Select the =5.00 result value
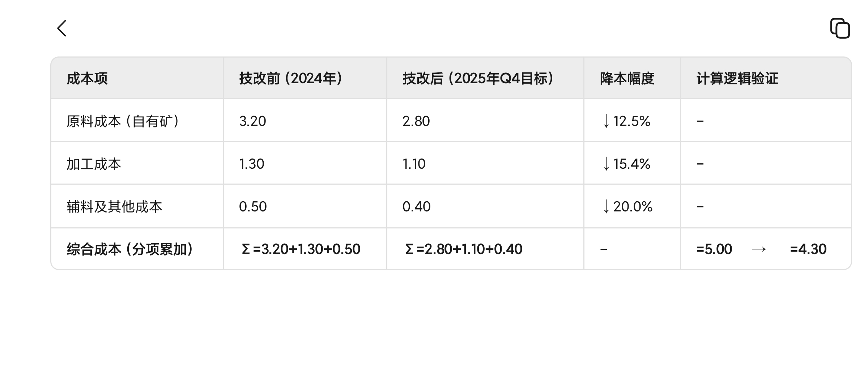The image size is (868, 391). coord(714,249)
